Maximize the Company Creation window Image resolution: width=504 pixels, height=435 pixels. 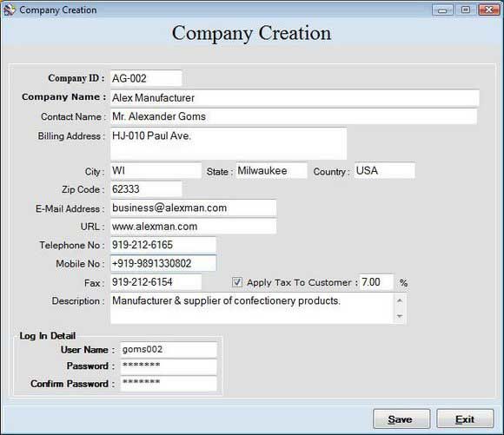point(466,10)
